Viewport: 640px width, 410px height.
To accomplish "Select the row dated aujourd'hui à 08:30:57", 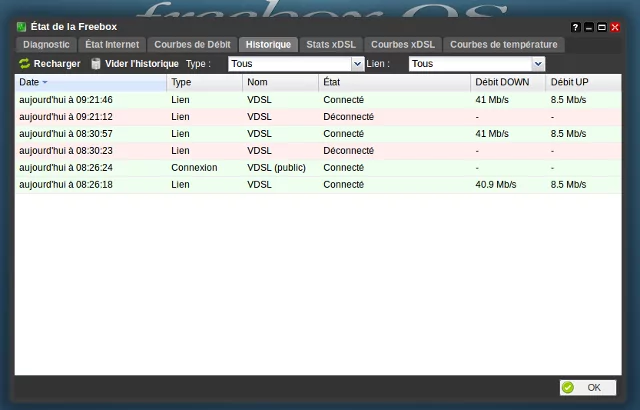I will click(x=318, y=134).
